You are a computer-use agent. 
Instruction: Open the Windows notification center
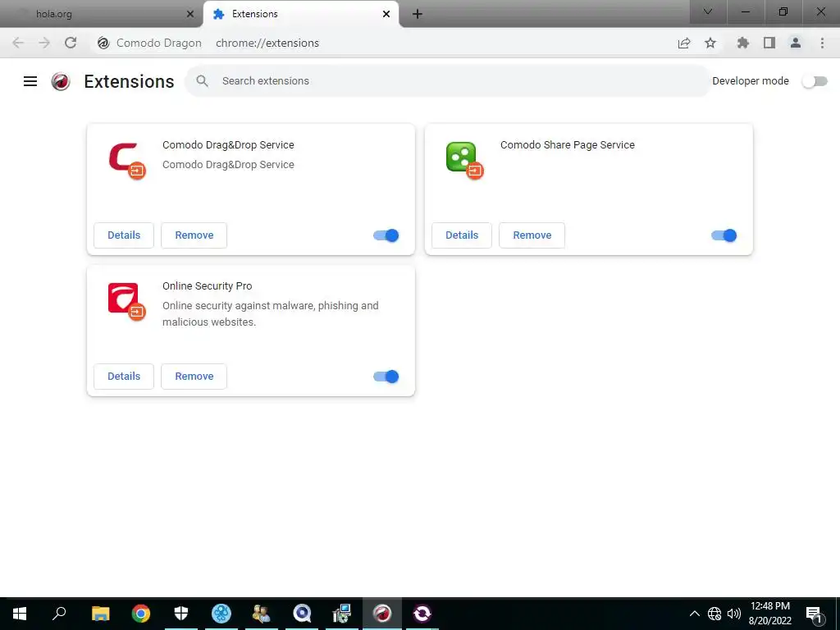click(x=814, y=614)
